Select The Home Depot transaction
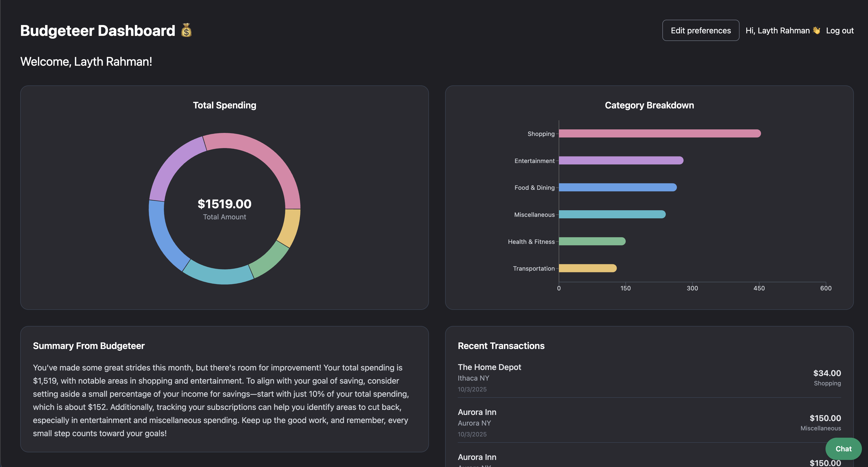 pyautogui.click(x=489, y=367)
